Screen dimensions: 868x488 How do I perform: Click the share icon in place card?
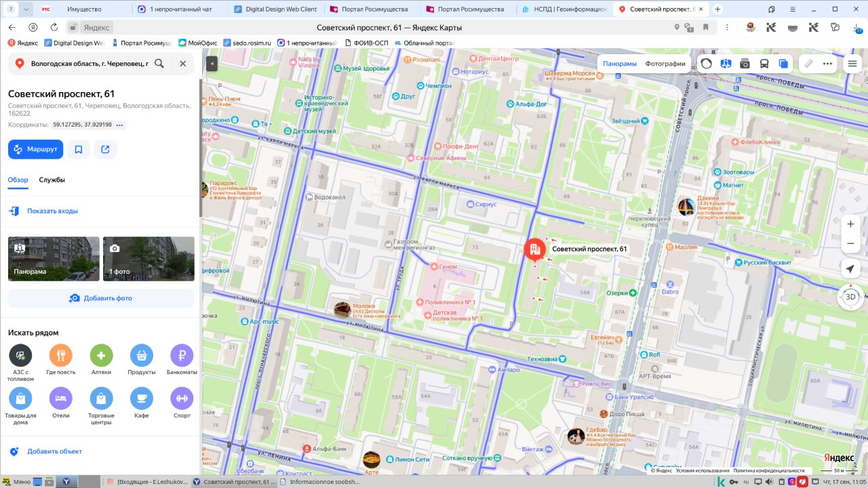105,149
